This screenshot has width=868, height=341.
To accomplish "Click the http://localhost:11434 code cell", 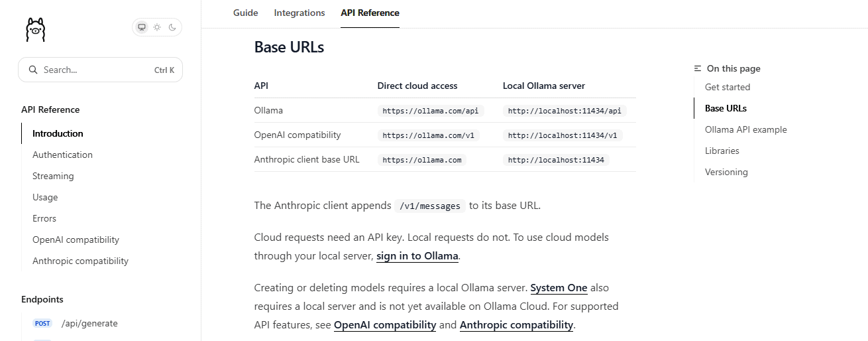I will 556,160.
